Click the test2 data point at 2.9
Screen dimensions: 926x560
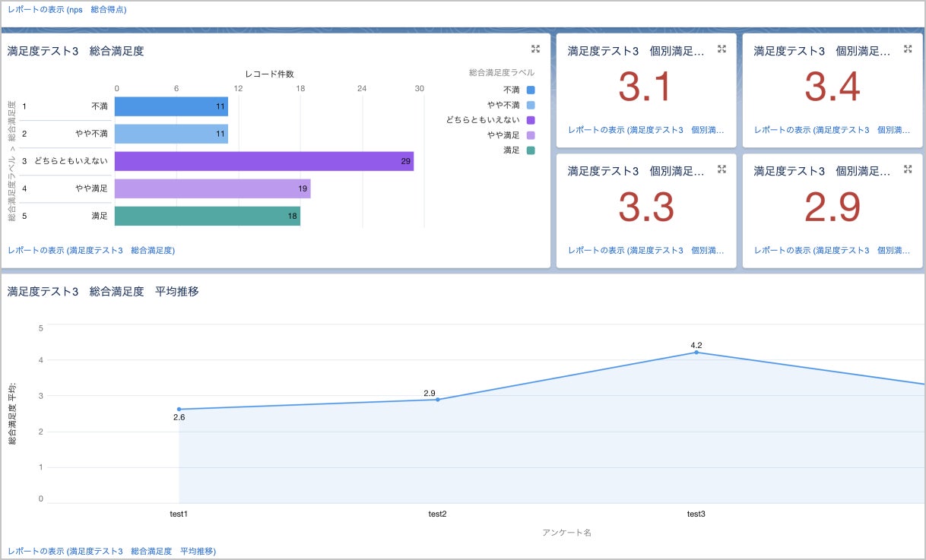click(x=437, y=400)
